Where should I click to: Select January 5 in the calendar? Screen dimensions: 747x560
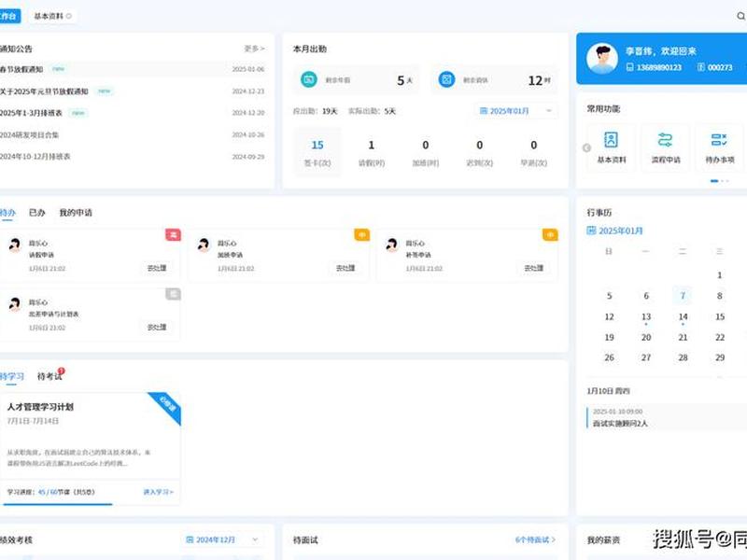coord(609,296)
